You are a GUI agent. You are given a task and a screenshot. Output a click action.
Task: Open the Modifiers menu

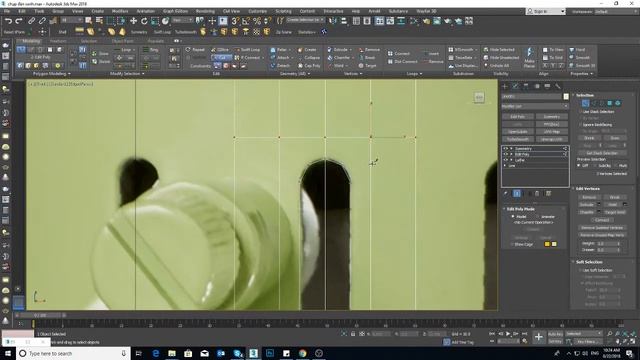(x=120, y=11)
